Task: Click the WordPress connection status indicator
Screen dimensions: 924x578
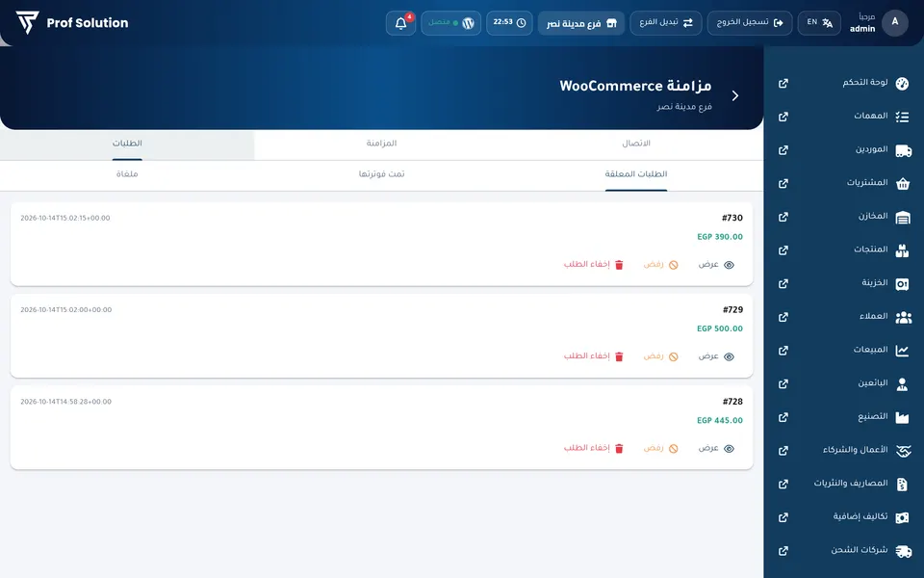Action: (x=450, y=23)
